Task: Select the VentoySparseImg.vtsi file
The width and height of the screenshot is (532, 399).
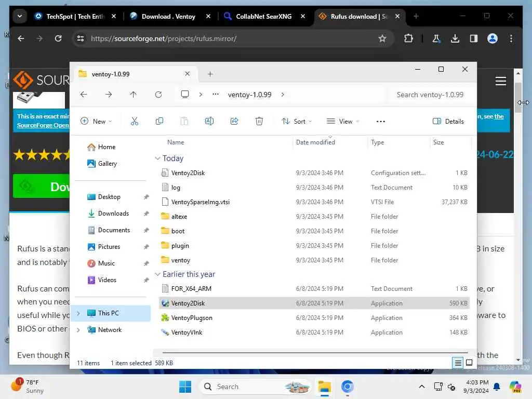Action: click(314, 202)
